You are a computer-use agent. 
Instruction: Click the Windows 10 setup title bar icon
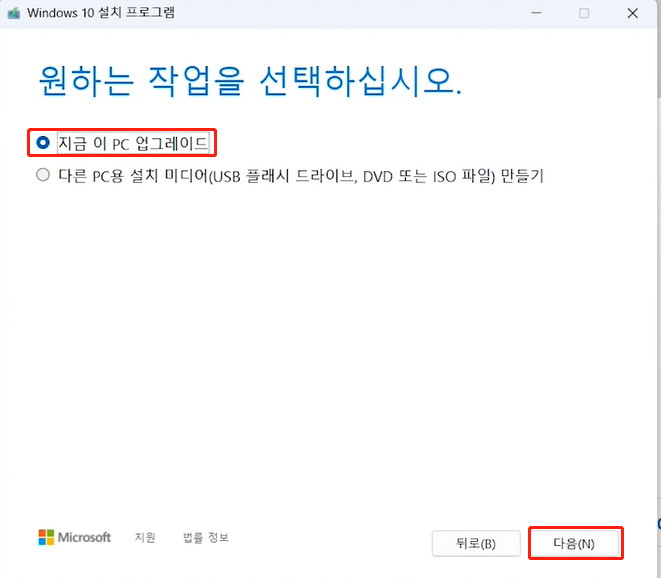point(14,13)
